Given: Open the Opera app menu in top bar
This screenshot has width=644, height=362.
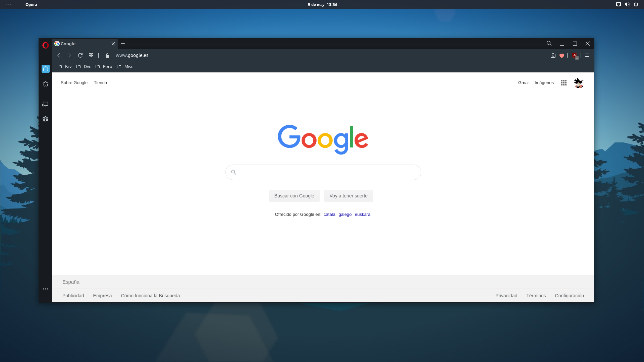Looking at the screenshot, I should (x=31, y=4).
